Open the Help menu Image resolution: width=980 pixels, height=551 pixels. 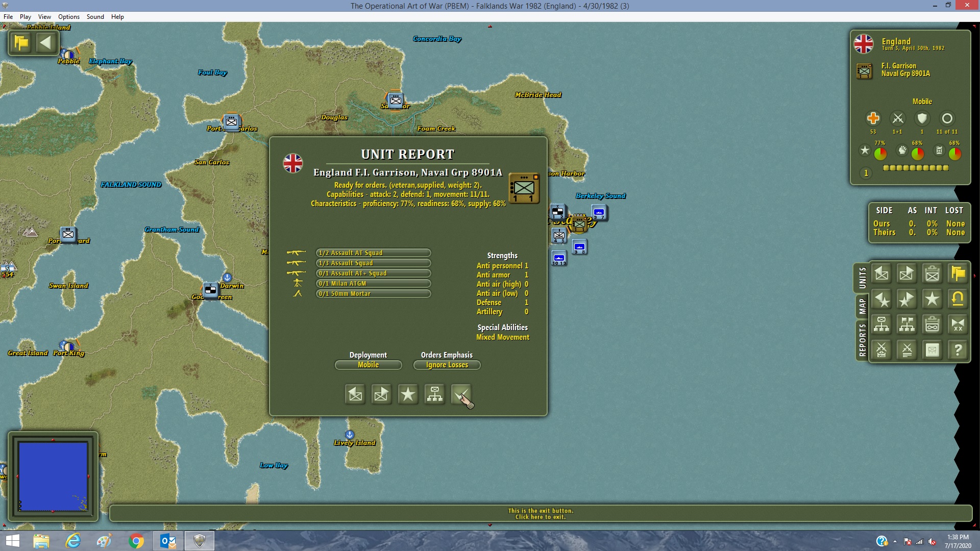tap(117, 17)
